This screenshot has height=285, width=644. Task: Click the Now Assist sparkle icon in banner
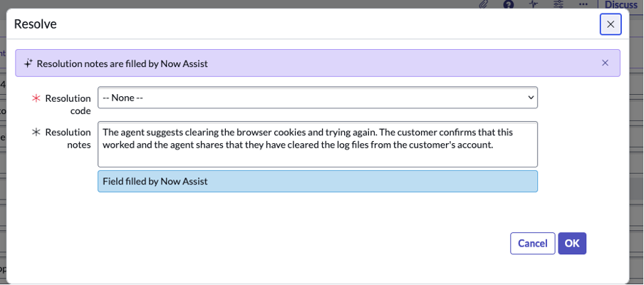pyautogui.click(x=28, y=63)
